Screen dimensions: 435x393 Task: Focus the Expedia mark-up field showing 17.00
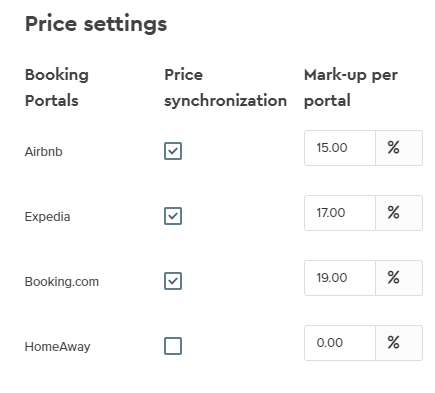[340, 213]
